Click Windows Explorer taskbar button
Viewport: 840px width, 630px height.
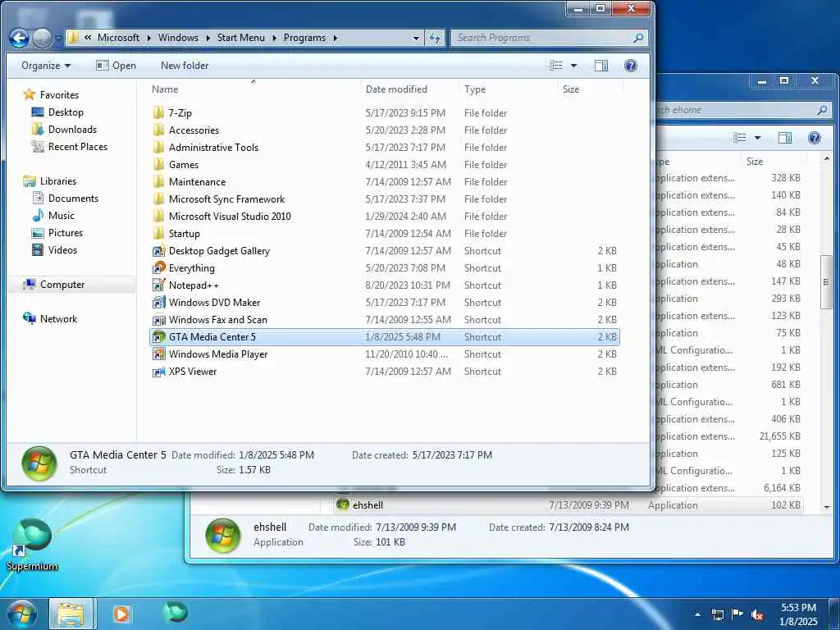[x=71, y=614]
